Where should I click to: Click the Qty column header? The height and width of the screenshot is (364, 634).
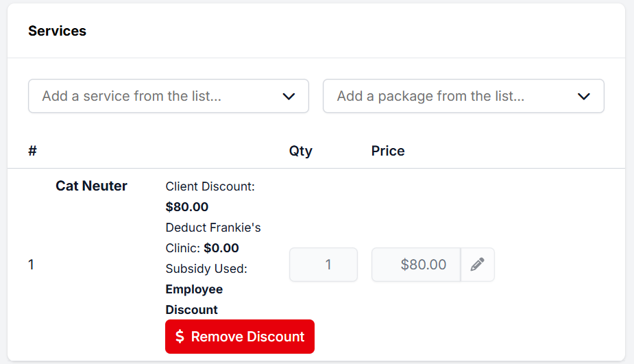click(300, 151)
